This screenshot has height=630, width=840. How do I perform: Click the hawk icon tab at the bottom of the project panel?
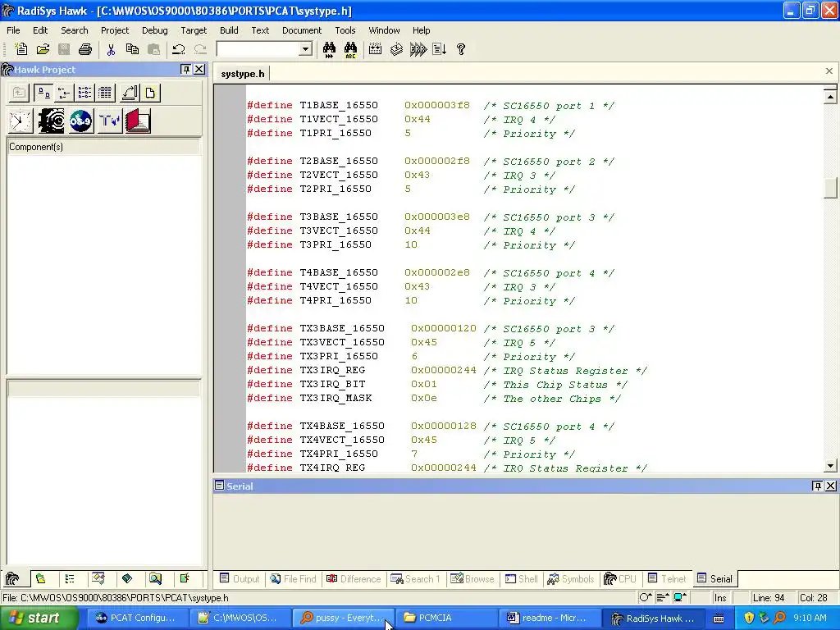click(12, 578)
